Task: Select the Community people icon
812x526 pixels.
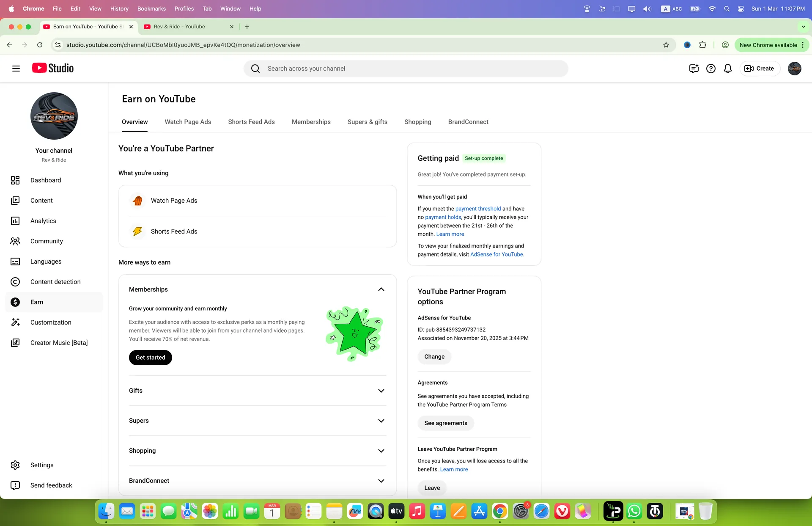Action: tap(15, 241)
